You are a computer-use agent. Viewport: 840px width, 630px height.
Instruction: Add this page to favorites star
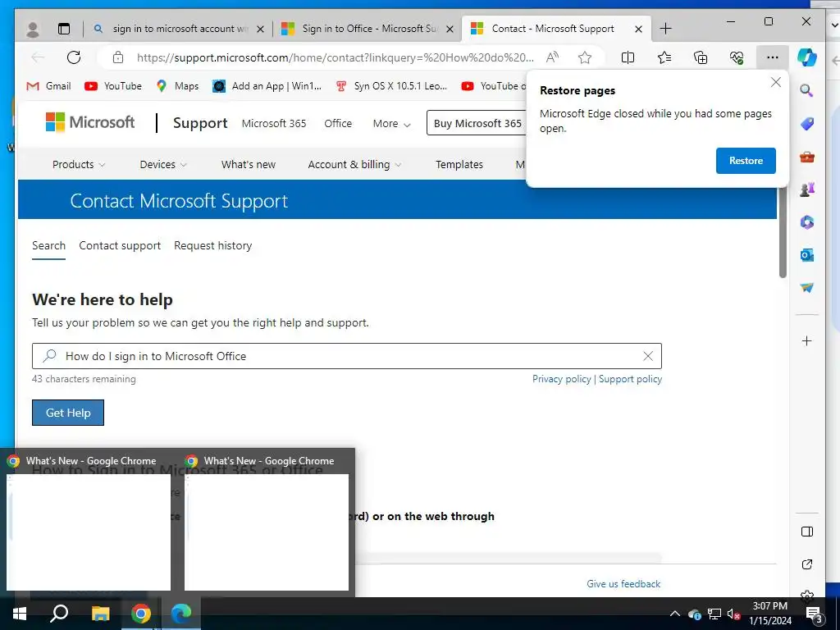coord(584,57)
